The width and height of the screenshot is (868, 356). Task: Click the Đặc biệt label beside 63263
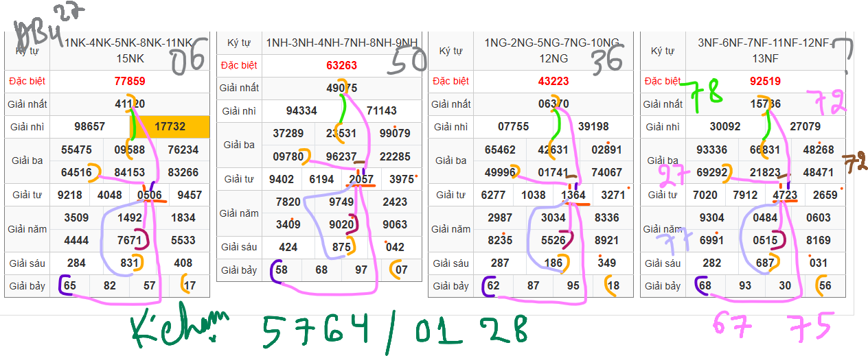point(239,66)
